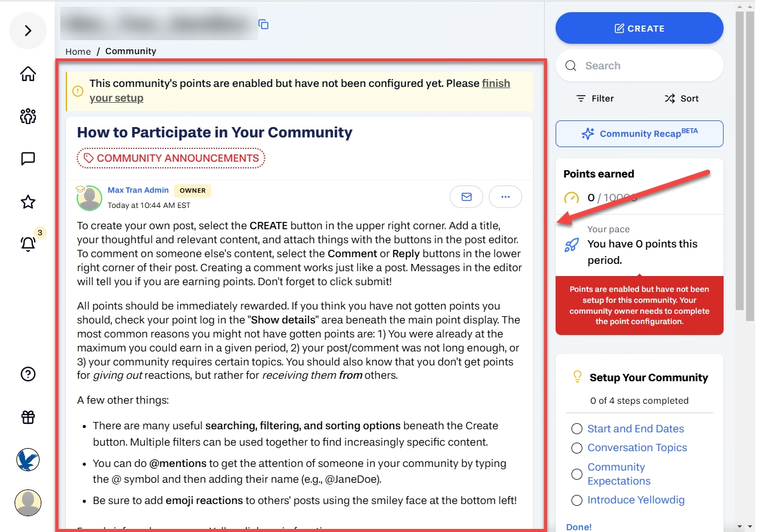
Task: Click the '0 of 4 steps completed' text
Action: pos(639,401)
